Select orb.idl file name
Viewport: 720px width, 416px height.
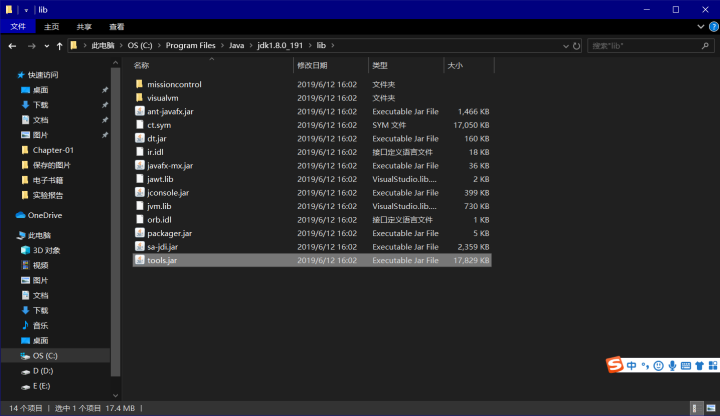159,219
